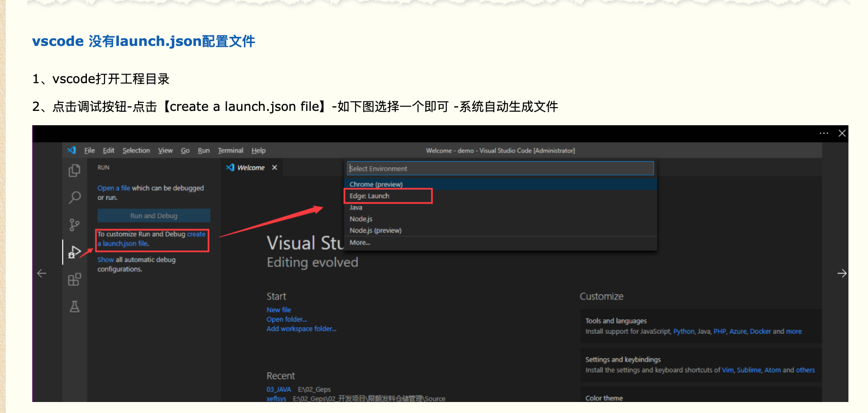Click New file under Start
This screenshot has width=868, height=413.
(279, 310)
